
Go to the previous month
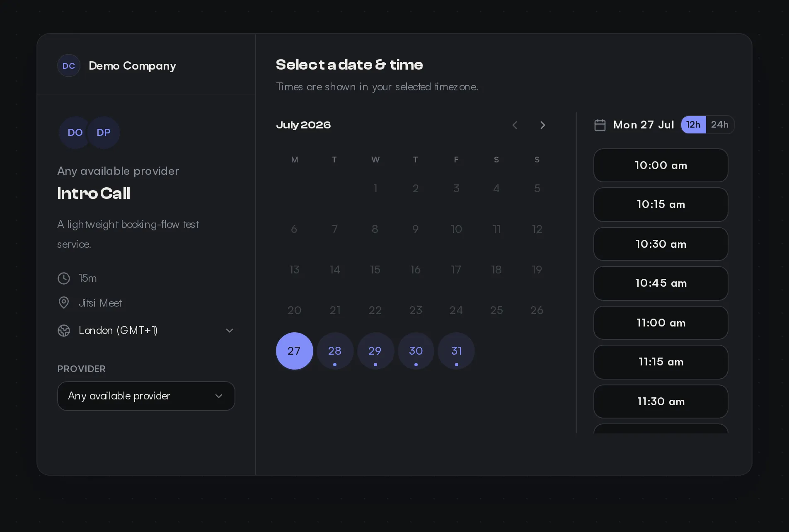pyautogui.click(x=515, y=125)
